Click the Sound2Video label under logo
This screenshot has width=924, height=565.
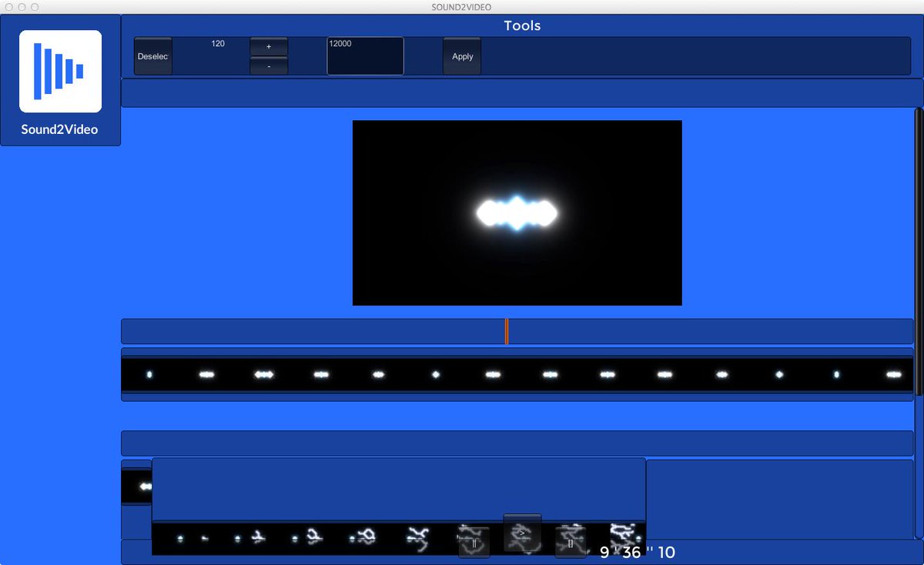click(x=59, y=129)
